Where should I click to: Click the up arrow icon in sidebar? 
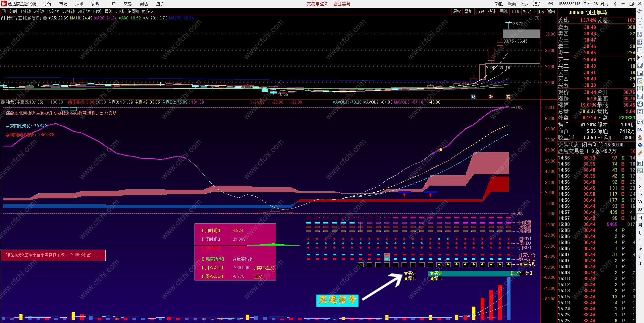click(640, 19)
